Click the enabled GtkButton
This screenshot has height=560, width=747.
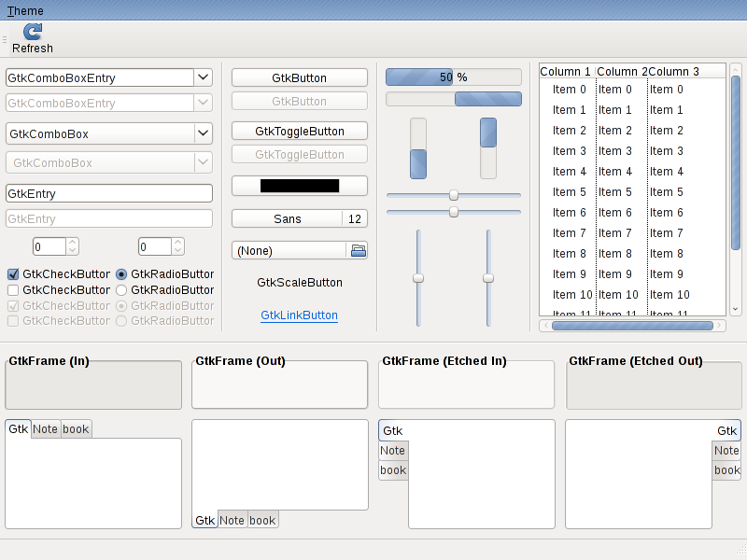(x=300, y=77)
